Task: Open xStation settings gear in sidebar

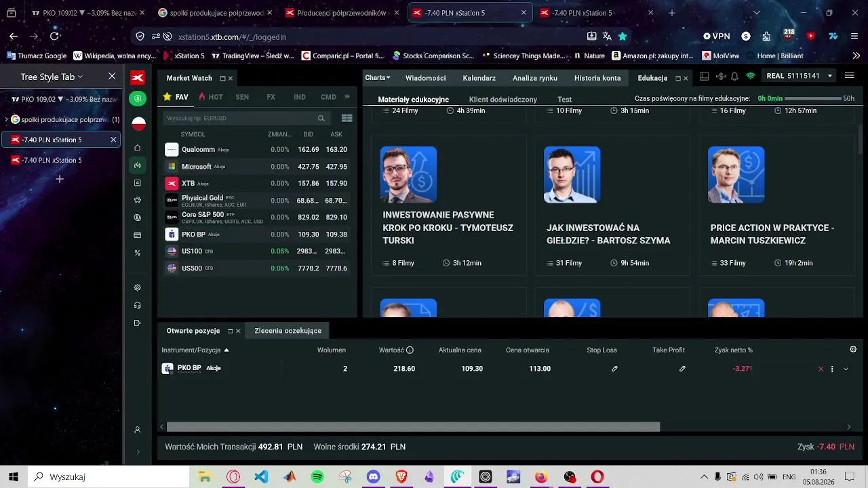Action: (138, 288)
